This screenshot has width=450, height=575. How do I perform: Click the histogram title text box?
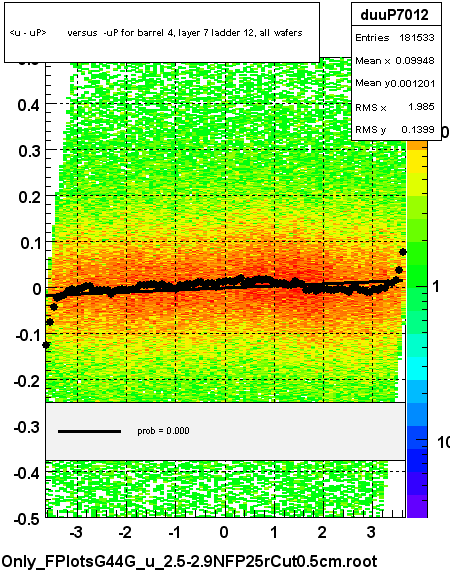coord(162,32)
